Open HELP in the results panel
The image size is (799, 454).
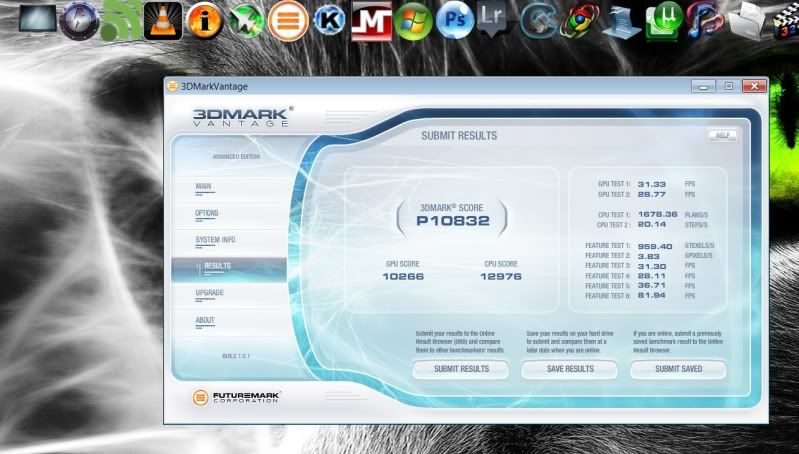722,136
